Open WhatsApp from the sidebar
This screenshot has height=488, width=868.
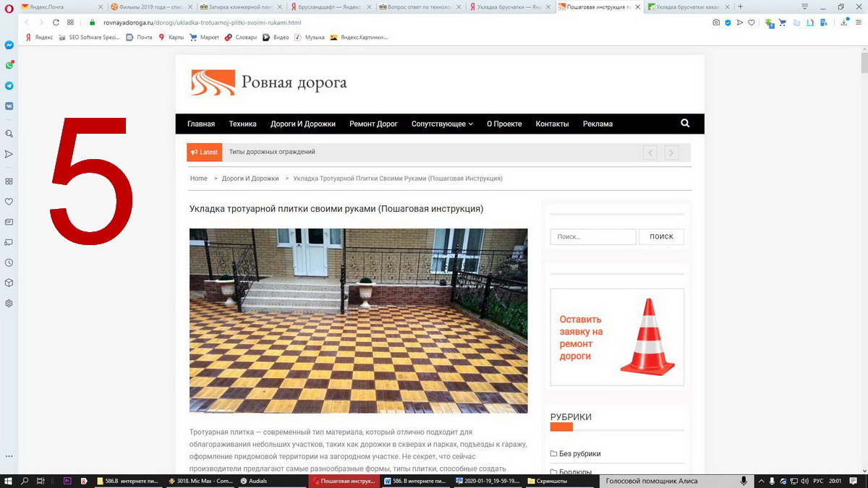tap(9, 64)
